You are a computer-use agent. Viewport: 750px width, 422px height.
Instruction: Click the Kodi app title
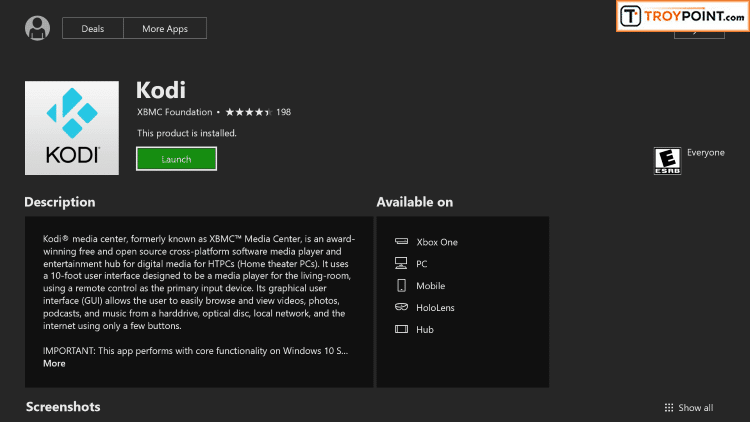tap(161, 90)
